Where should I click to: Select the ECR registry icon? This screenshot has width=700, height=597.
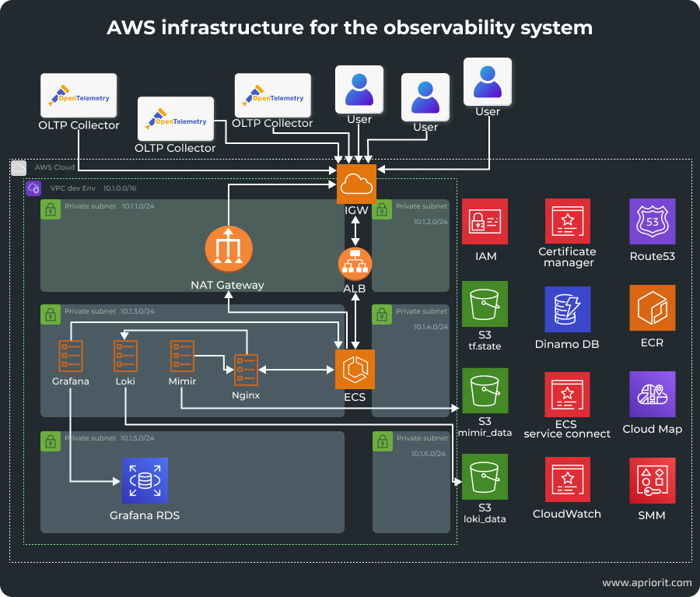(x=652, y=307)
